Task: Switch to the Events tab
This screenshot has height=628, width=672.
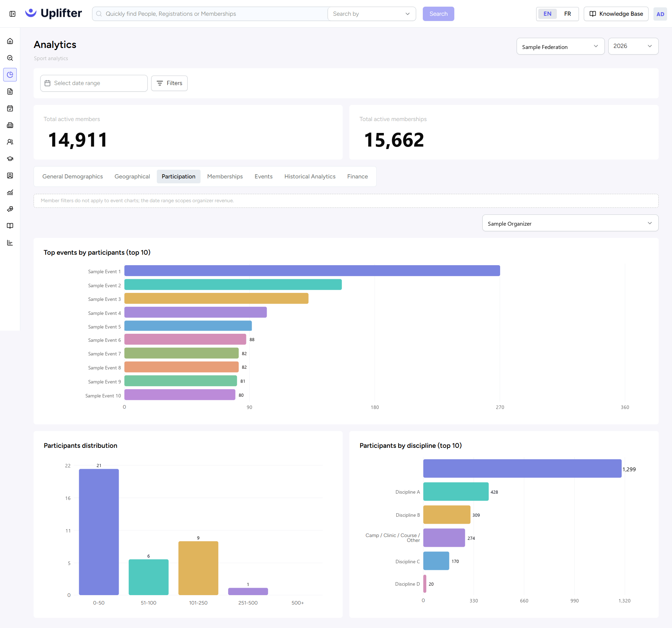Action: point(264,177)
